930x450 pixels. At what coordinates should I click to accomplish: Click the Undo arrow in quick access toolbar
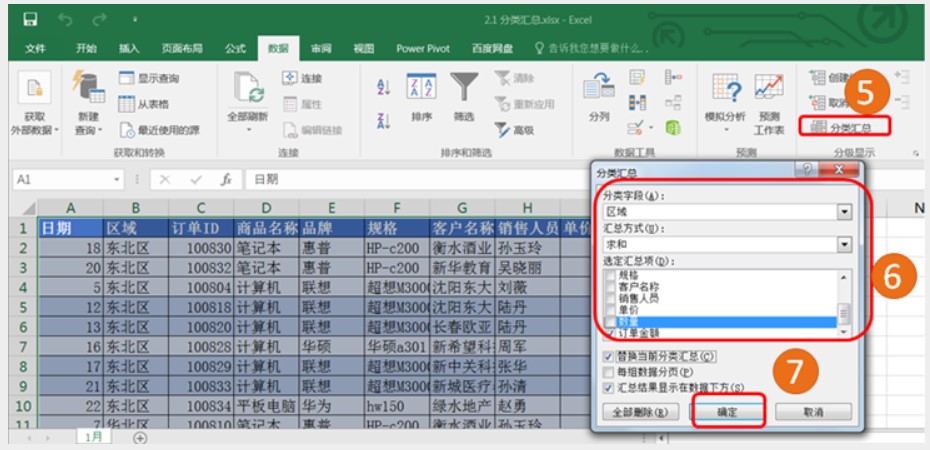[x=65, y=20]
